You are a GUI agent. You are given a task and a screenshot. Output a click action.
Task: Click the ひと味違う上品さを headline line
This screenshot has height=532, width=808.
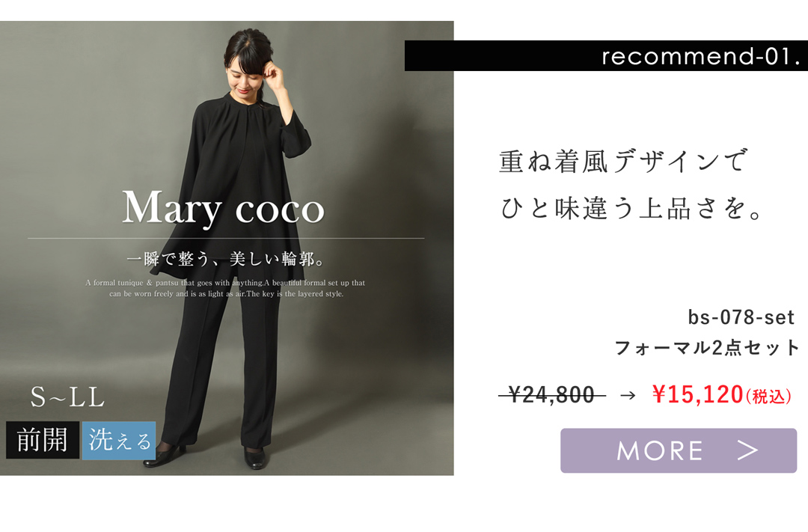pos(631,208)
